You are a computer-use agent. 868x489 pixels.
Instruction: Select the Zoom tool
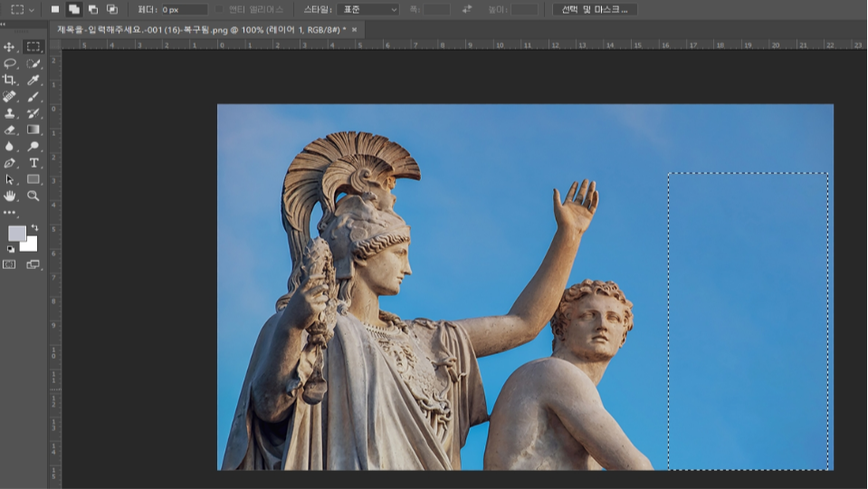tap(33, 196)
